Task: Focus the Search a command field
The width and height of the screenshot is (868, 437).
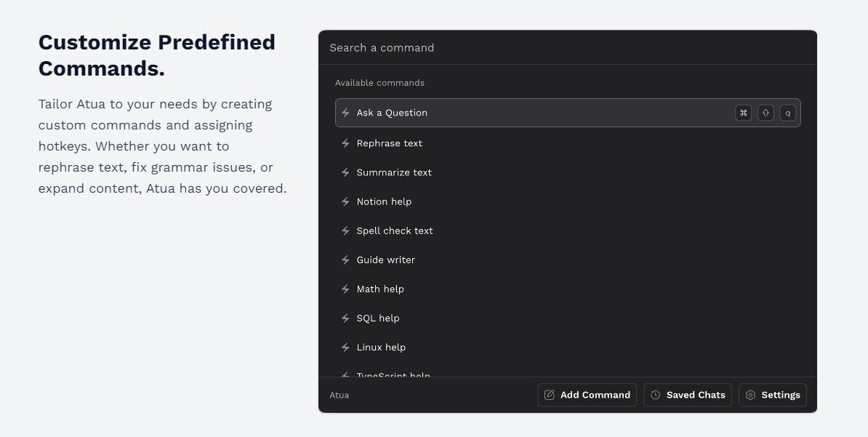Action: tap(567, 48)
